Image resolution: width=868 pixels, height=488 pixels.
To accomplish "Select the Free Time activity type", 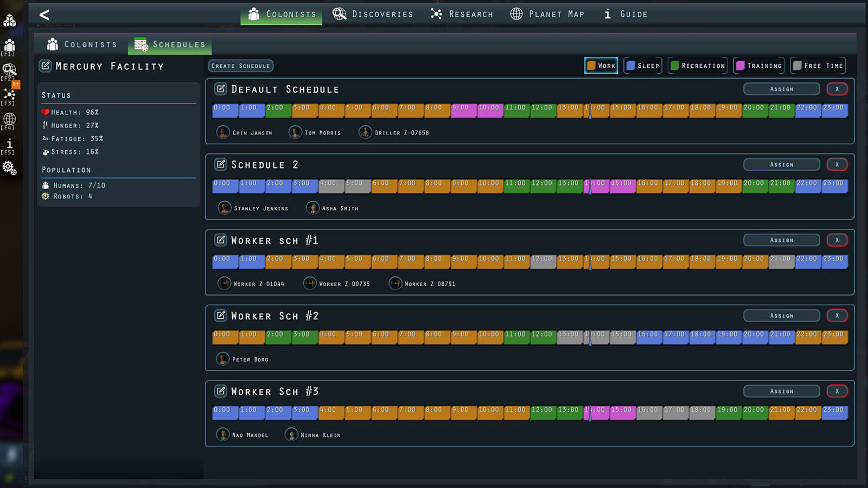I will 818,66.
